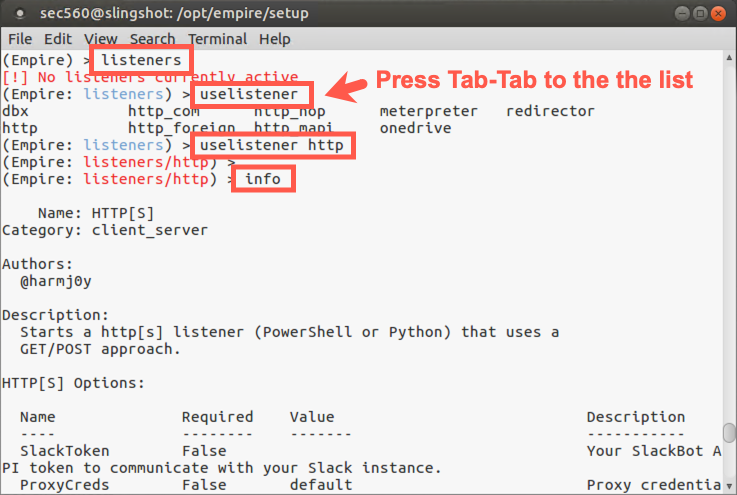Viewport: 737px width, 495px height.
Task: Click the '@harmj0y' author text
Action: tap(55, 281)
